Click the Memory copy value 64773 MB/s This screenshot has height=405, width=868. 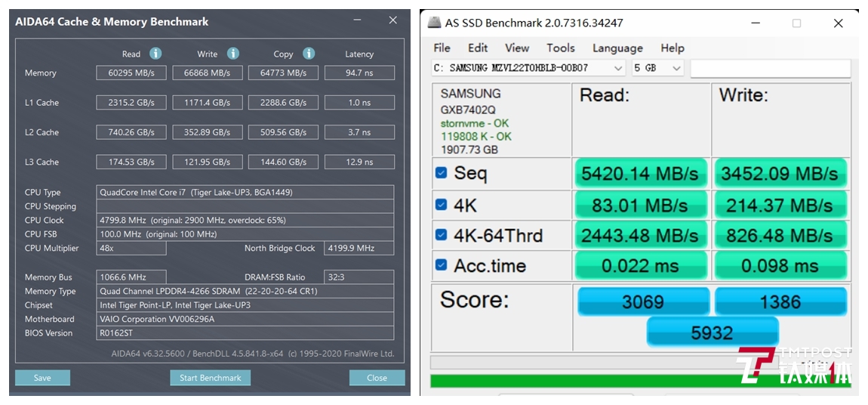(x=284, y=73)
